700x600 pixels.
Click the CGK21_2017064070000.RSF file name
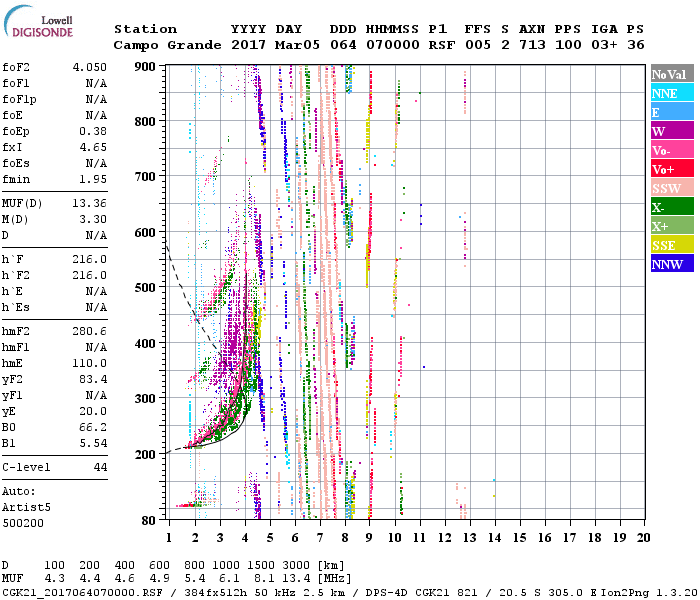pyautogui.click(x=83, y=593)
